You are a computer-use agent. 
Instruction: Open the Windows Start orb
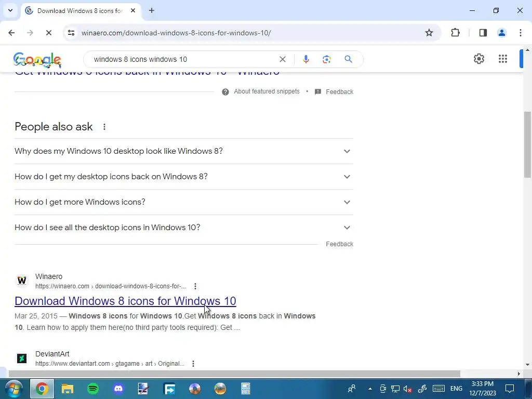point(14,389)
